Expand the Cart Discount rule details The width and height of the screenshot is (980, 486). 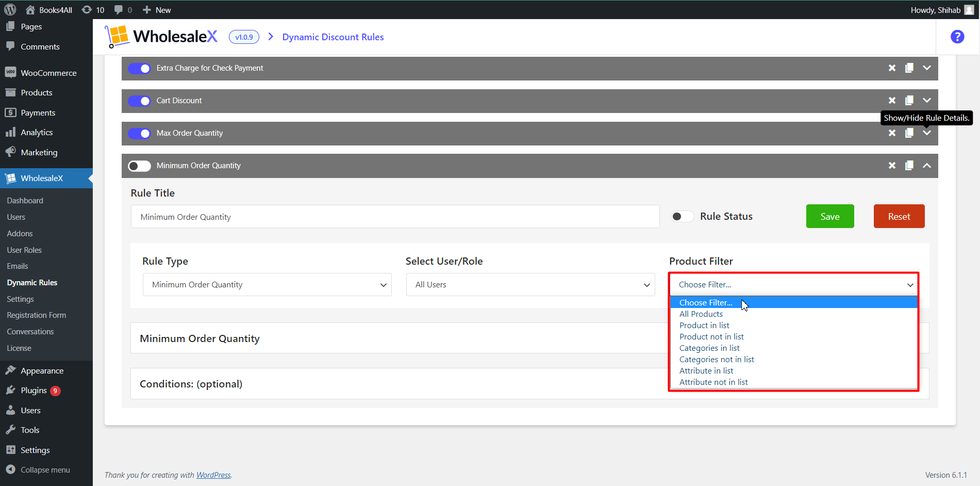927,101
